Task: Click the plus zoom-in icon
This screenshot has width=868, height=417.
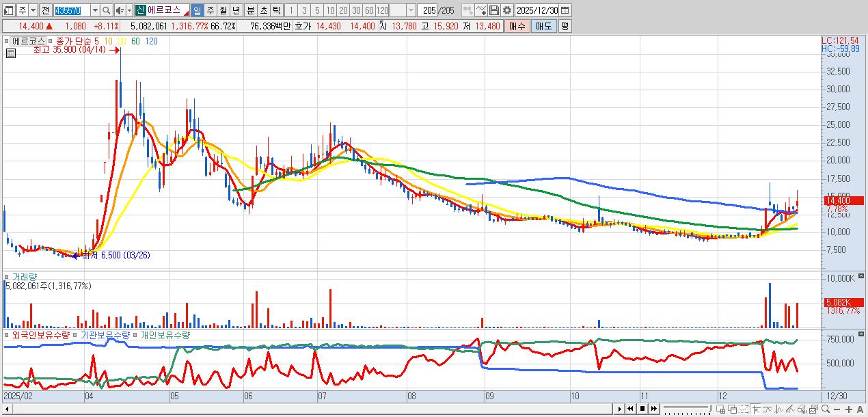Action: (x=849, y=409)
